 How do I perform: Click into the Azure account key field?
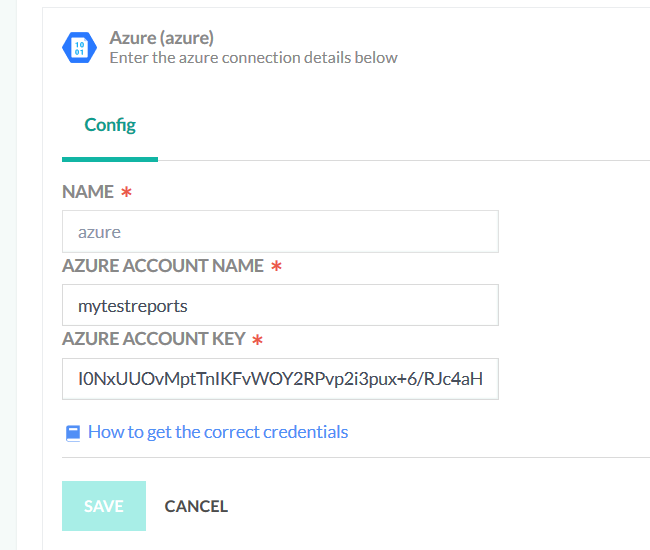click(280, 379)
